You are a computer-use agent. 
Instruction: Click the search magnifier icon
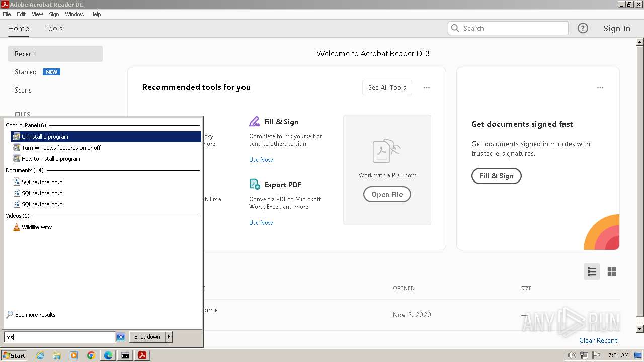coord(455,28)
